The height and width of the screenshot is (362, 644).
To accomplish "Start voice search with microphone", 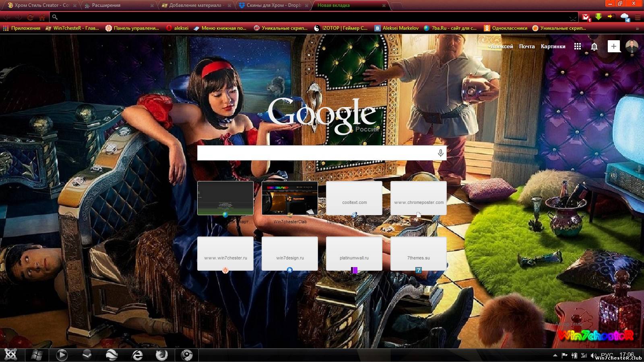I will pyautogui.click(x=441, y=153).
